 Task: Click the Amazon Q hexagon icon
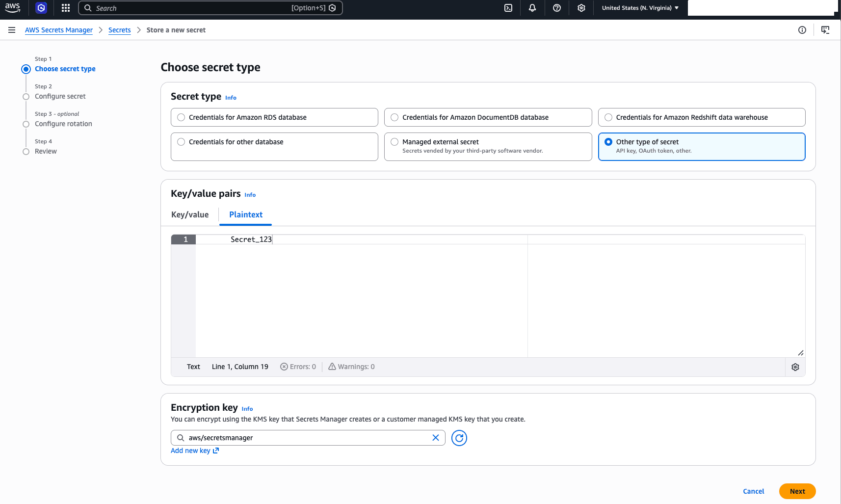(41, 8)
